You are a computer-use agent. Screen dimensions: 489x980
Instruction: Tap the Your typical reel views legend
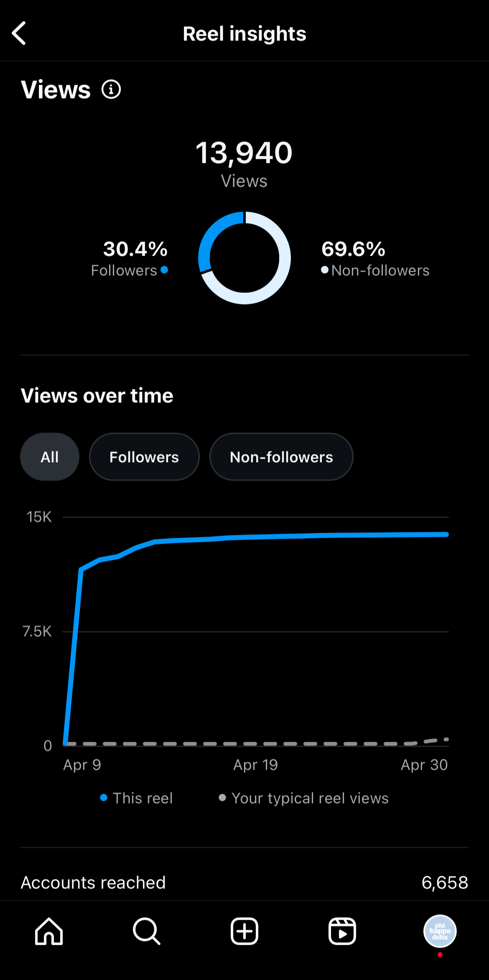[x=304, y=798]
